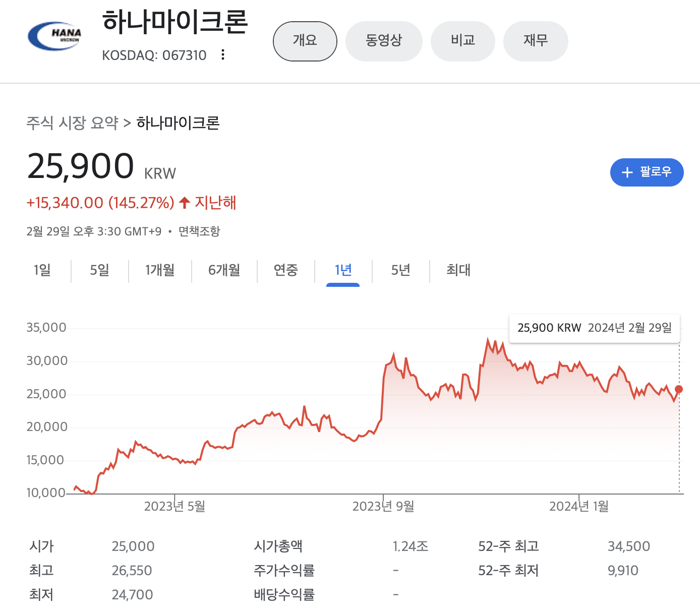Click the 30,000 y-axis label
Viewport: 700px width, 613px height.
(47, 361)
